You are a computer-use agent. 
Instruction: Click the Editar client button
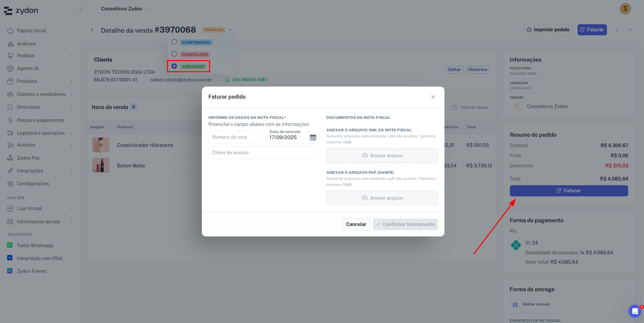click(x=455, y=70)
